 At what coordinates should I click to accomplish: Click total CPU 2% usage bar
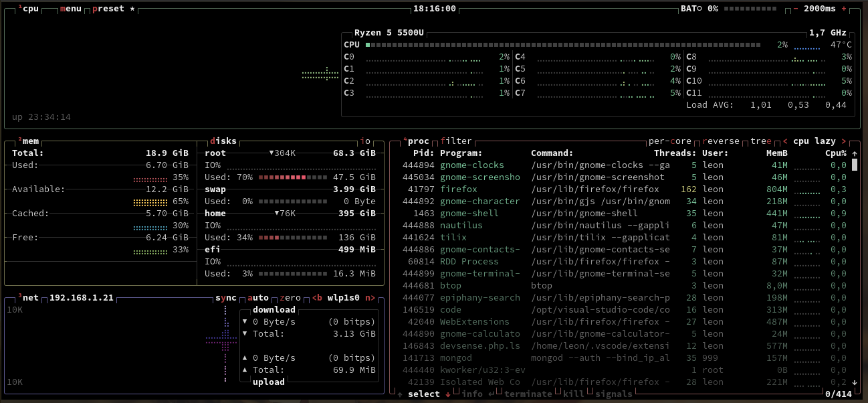click(x=562, y=45)
